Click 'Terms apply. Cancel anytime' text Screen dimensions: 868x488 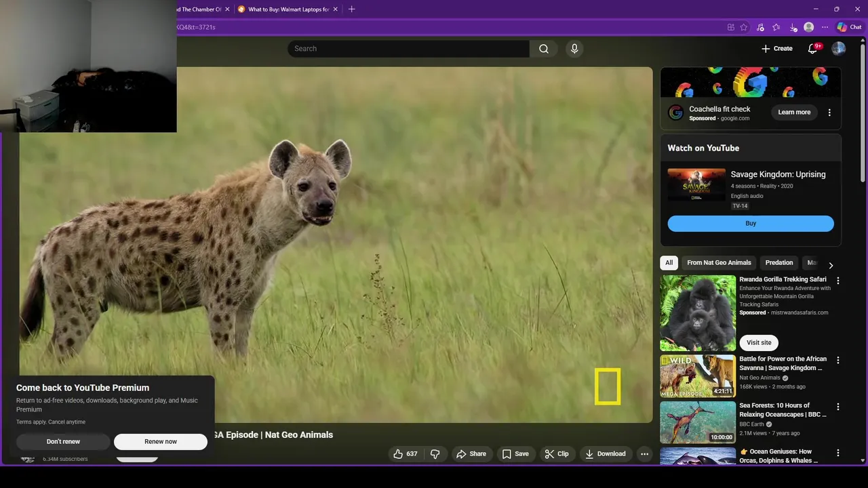tap(51, 422)
